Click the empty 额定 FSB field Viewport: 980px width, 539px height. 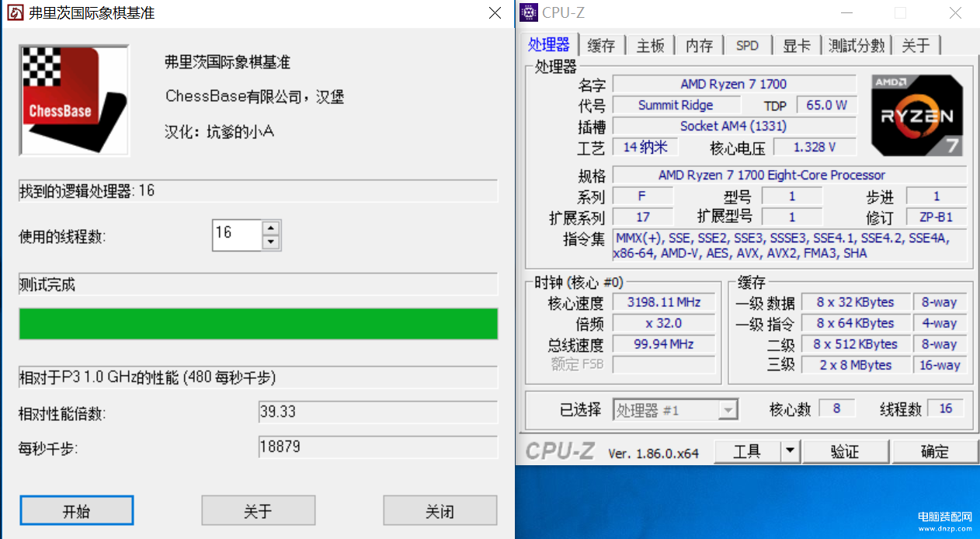pos(664,365)
